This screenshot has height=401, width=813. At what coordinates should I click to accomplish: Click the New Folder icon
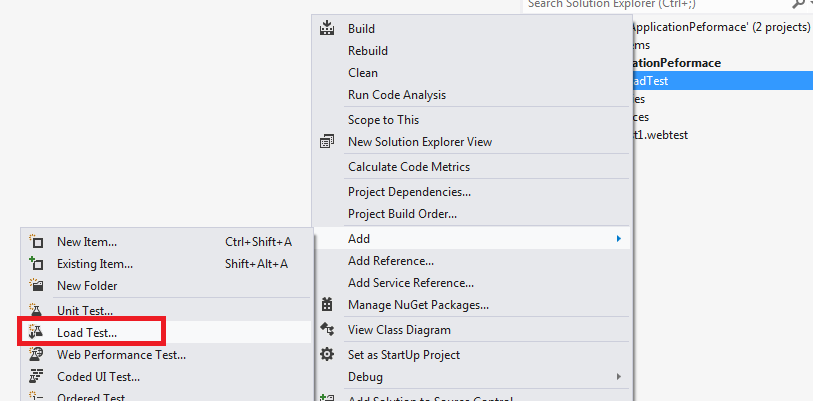click(37, 286)
